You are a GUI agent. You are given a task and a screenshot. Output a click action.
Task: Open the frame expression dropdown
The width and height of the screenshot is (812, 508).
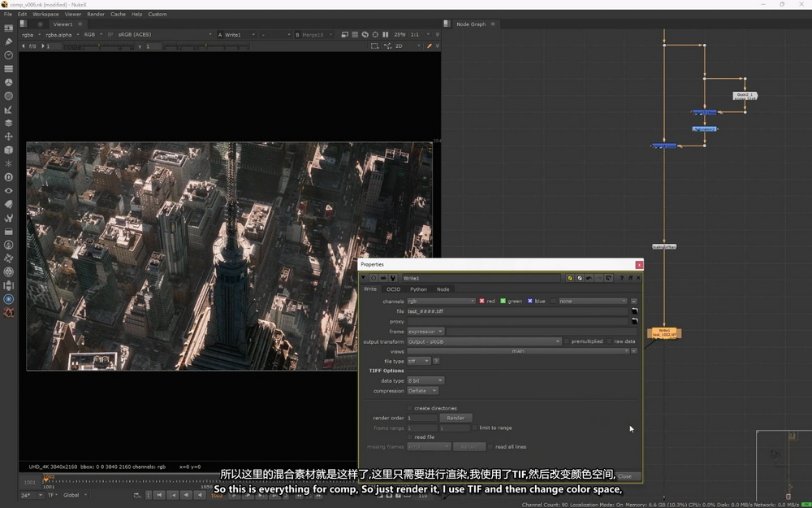(425, 332)
